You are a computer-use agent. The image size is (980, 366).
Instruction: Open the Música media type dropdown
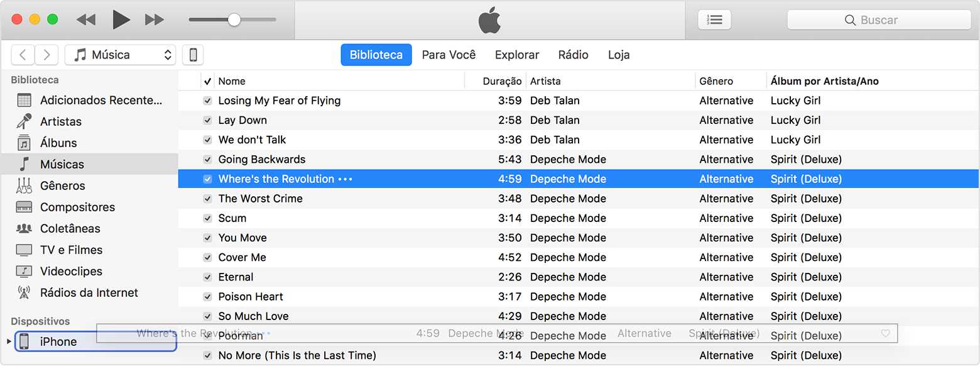coord(120,55)
